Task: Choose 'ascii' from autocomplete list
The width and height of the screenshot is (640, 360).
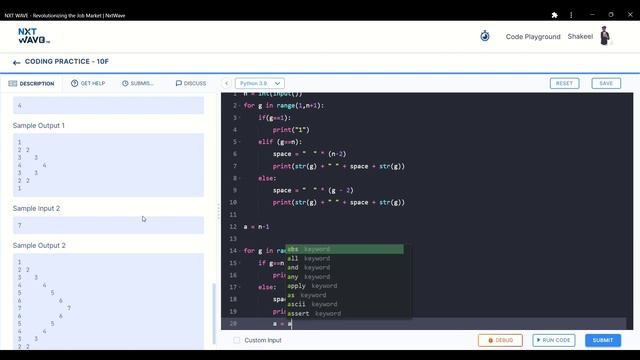Action: coord(344,304)
